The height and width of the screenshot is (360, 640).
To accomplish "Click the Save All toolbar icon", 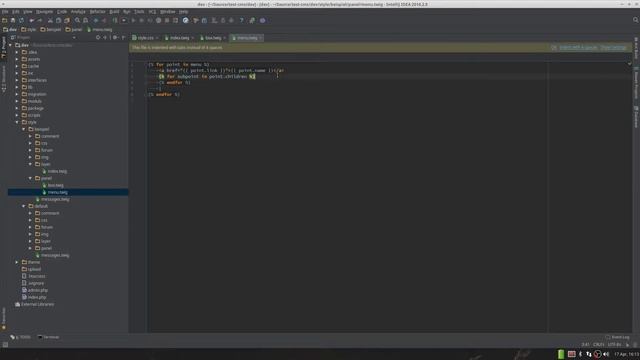I will tap(13, 20).
